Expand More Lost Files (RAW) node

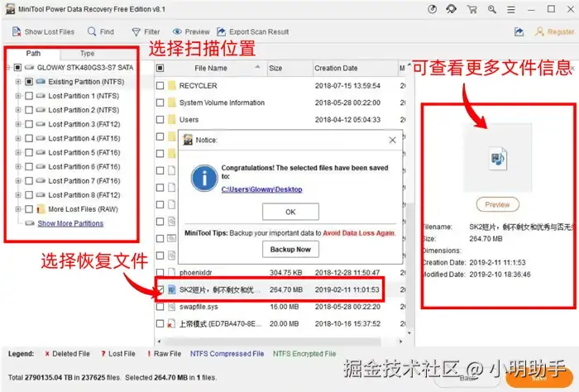point(17,209)
